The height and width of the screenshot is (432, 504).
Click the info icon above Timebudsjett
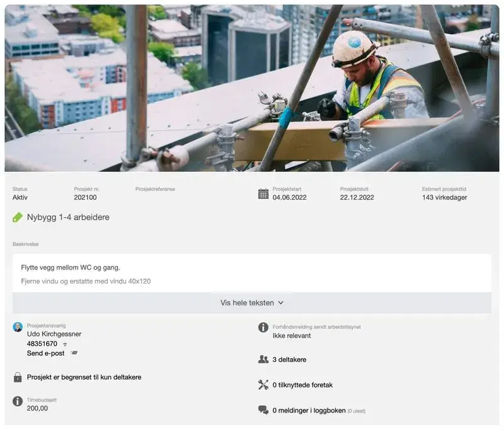tap(16, 400)
